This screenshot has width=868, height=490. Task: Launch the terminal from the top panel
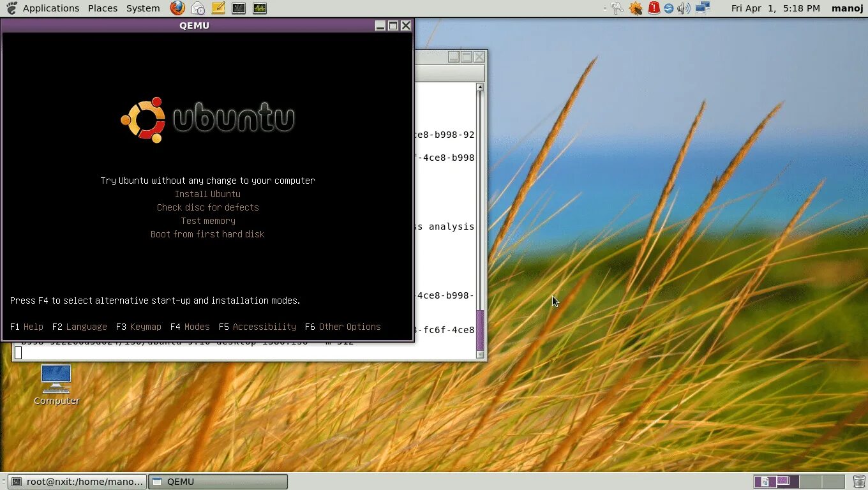coord(239,8)
